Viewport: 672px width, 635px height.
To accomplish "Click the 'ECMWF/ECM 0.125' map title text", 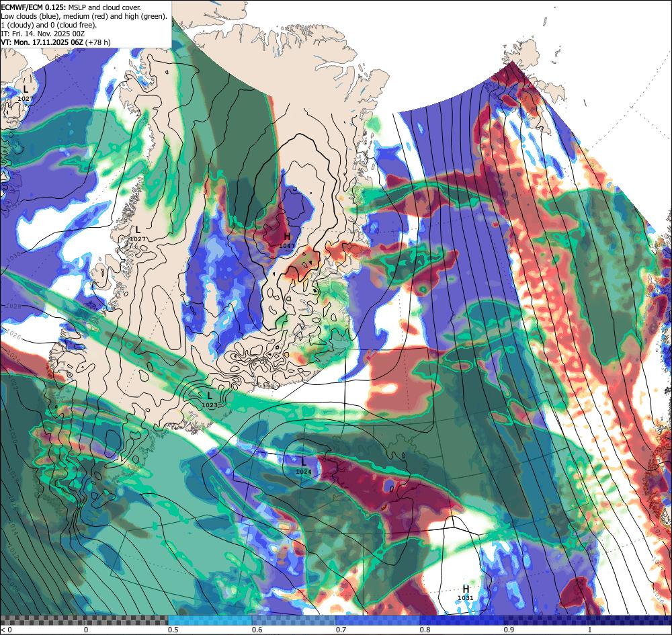I will pyautogui.click(x=34, y=7).
